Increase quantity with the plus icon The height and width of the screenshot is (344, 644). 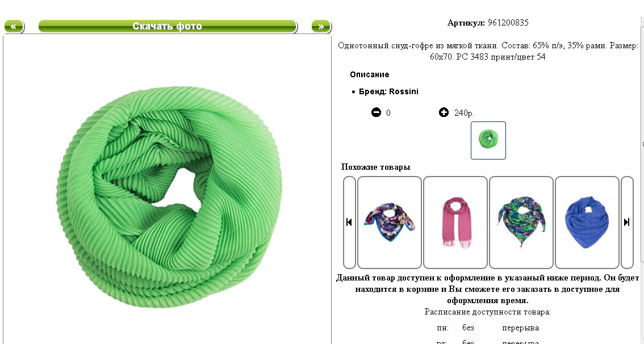click(444, 112)
